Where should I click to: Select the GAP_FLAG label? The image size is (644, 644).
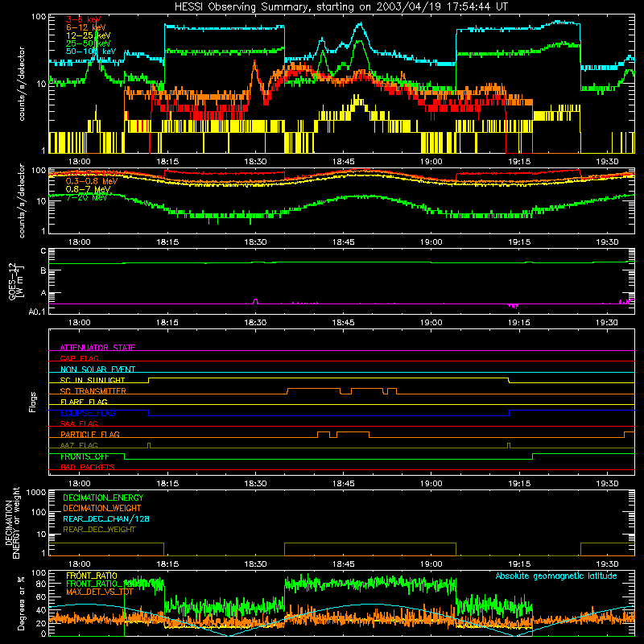pyautogui.click(x=79, y=358)
